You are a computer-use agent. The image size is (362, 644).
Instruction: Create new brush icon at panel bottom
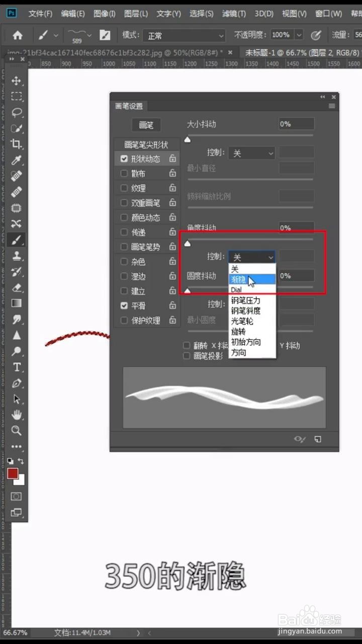tap(318, 439)
